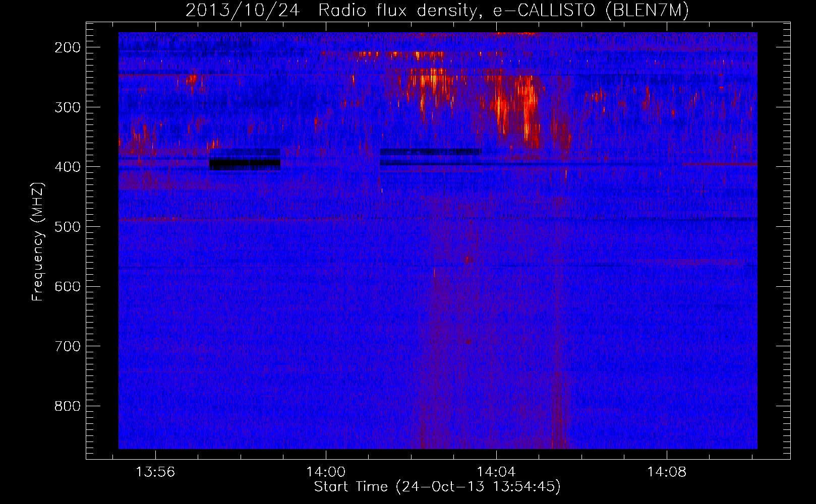Click the 14:00 time tick label
The width and height of the screenshot is (816, 504).
click(326, 472)
